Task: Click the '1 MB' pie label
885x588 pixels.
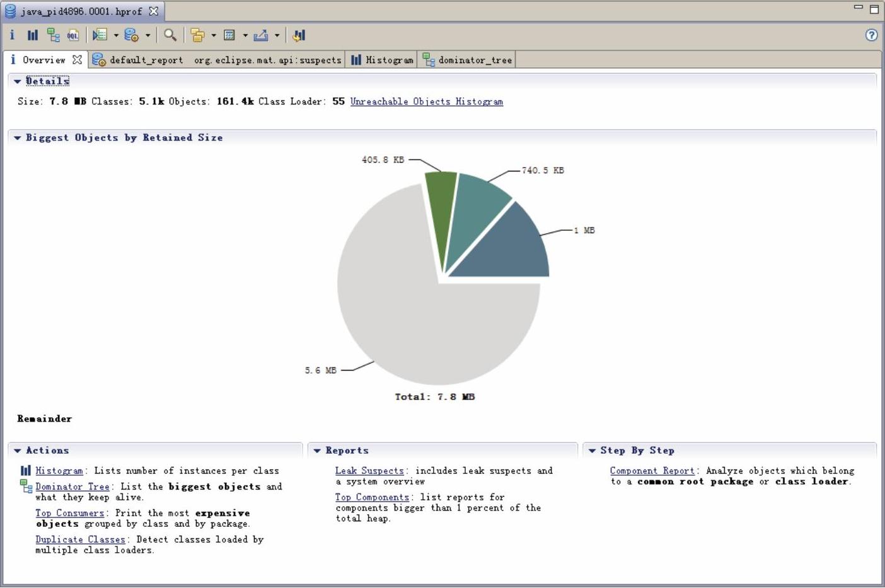Action: coord(584,230)
